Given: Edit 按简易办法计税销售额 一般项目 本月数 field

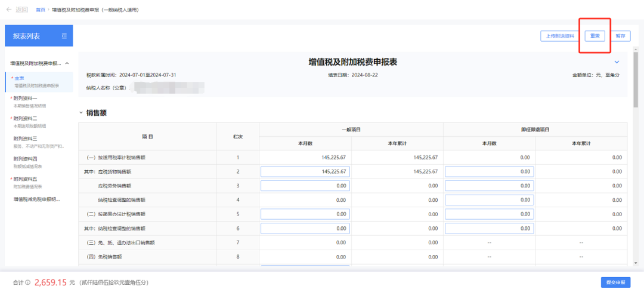Looking at the screenshot, I should [305, 214].
